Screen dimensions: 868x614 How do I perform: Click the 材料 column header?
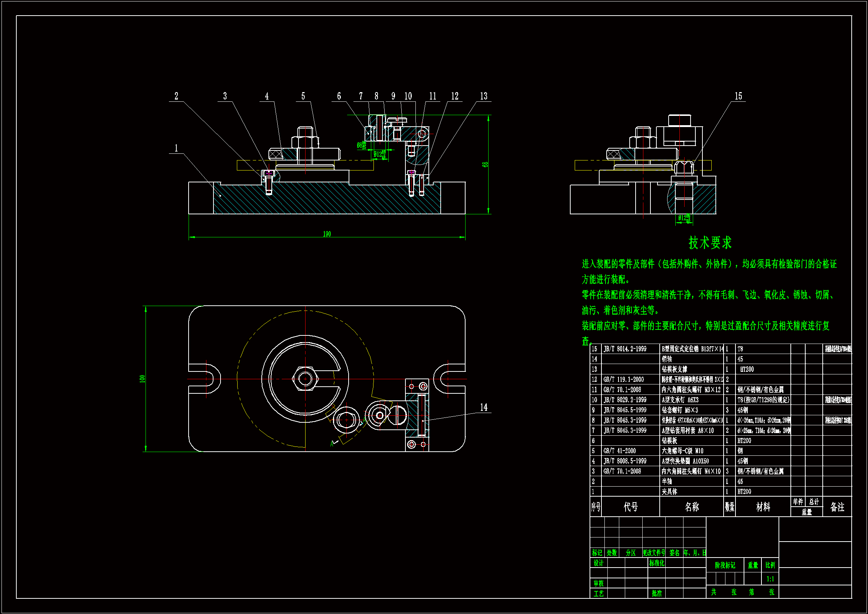(x=763, y=507)
